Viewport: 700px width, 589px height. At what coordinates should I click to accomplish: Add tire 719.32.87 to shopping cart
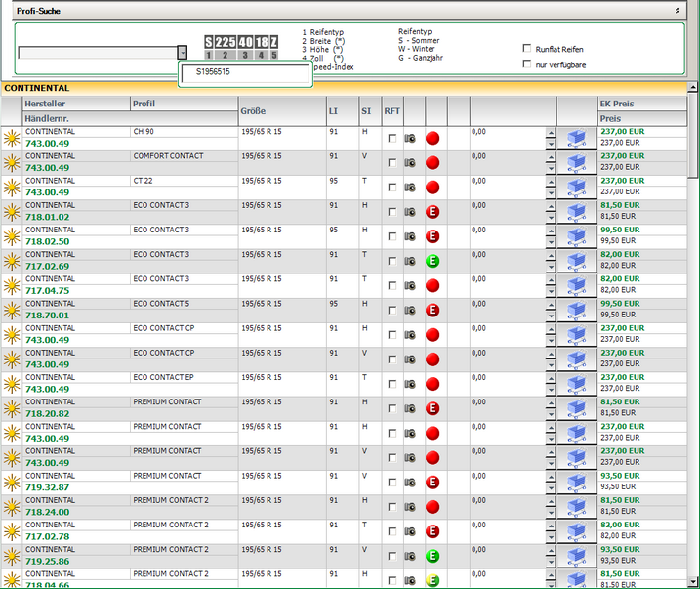[x=577, y=483]
